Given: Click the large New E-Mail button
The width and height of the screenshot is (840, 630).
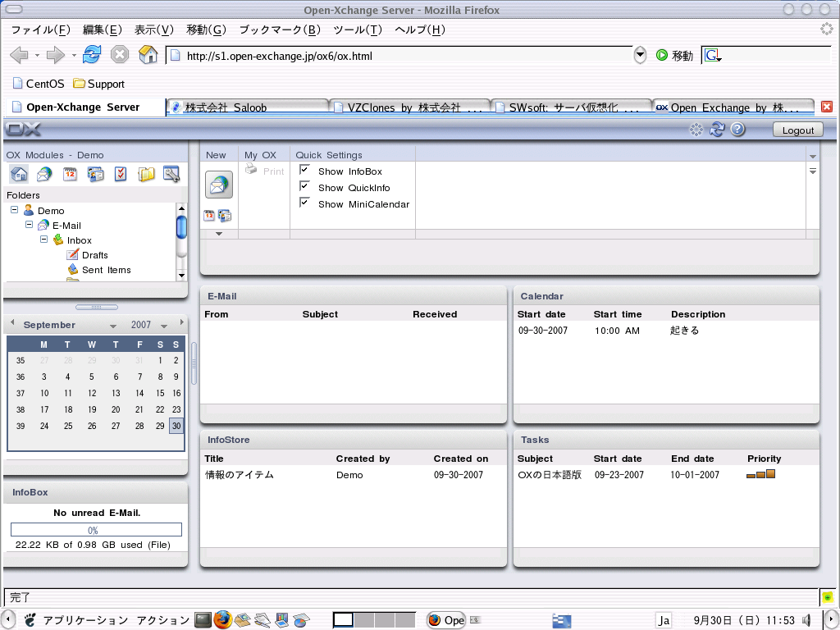Looking at the screenshot, I should (218, 185).
